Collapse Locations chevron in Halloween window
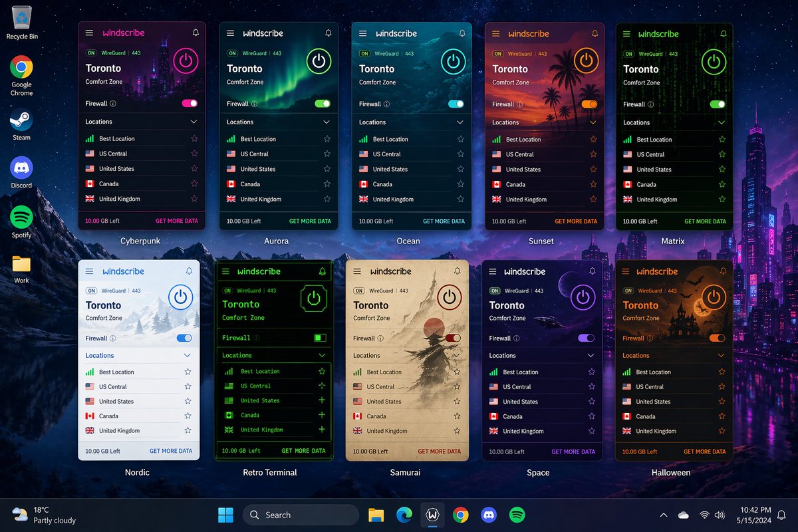 pyautogui.click(x=722, y=356)
